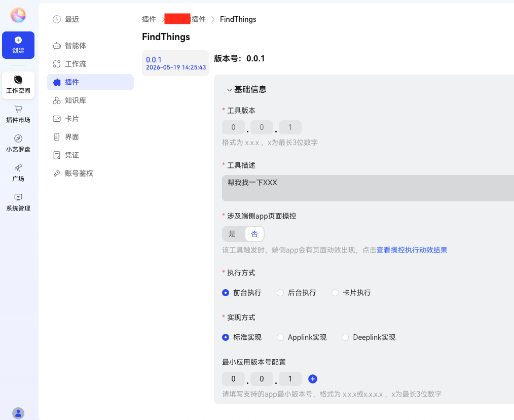Choose 标准实现 implementation method
The image size is (514, 420).
(x=242, y=337)
